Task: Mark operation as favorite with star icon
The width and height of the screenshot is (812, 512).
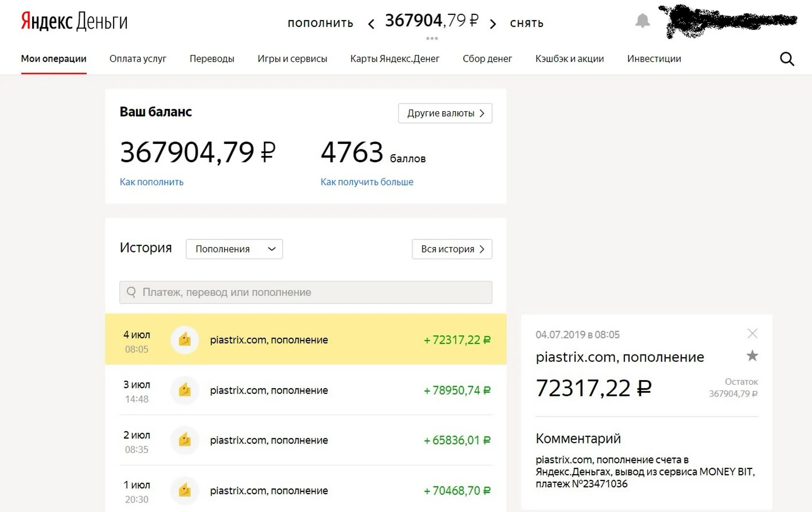Action: pos(752,356)
